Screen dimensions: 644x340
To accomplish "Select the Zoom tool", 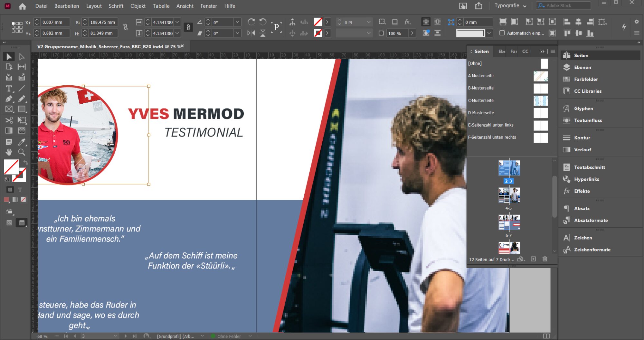I will (x=22, y=152).
